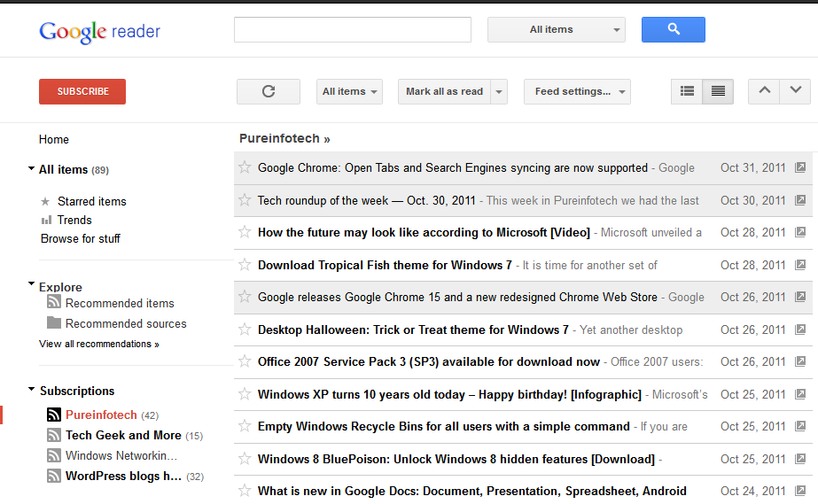Open Starred items in sidebar

click(x=92, y=201)
